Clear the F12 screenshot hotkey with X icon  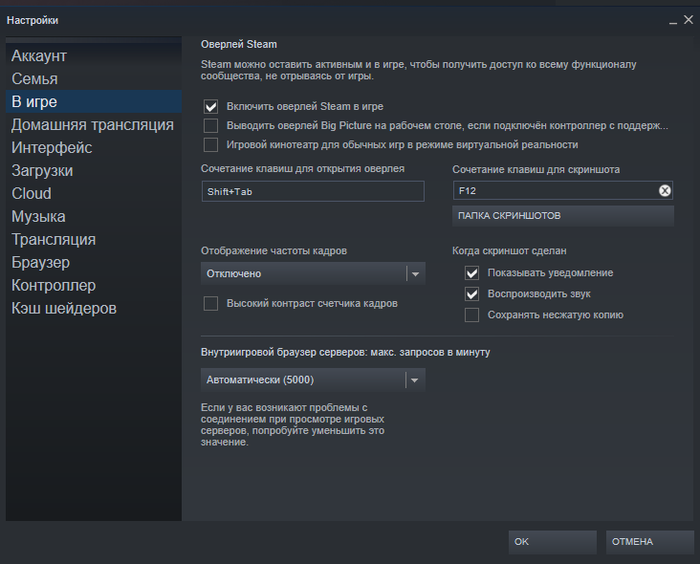pyautogui.click(x=665, y=191)
